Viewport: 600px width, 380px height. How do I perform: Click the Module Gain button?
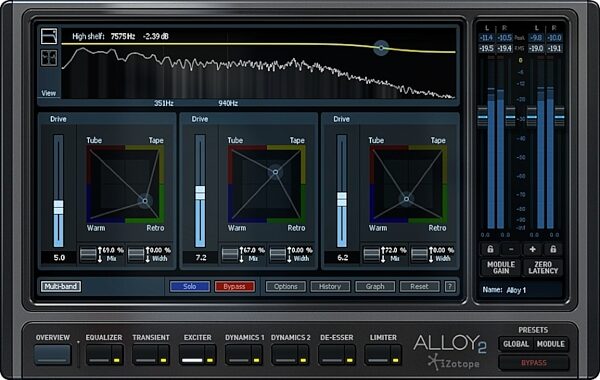(501, 267)
